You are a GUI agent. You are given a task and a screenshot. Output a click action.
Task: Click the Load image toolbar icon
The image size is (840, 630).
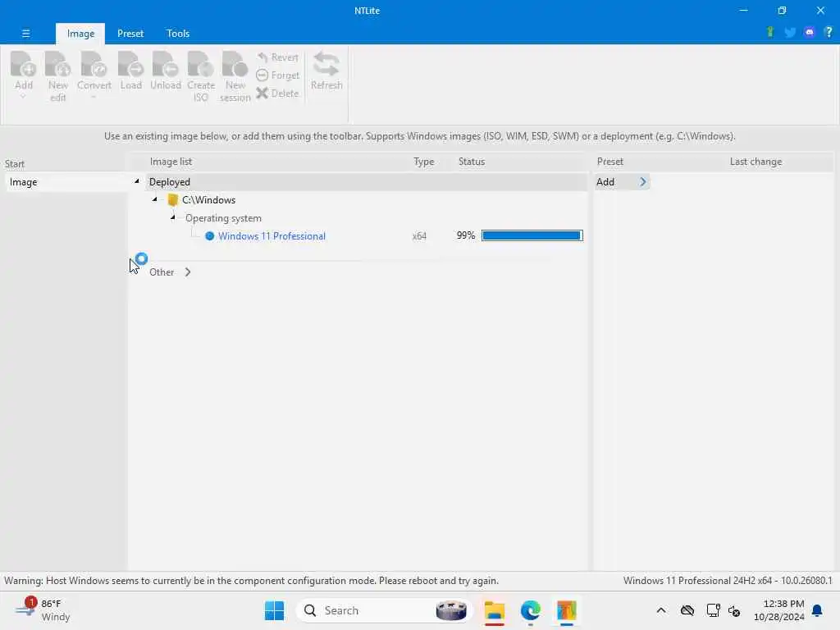coord(130,64)
